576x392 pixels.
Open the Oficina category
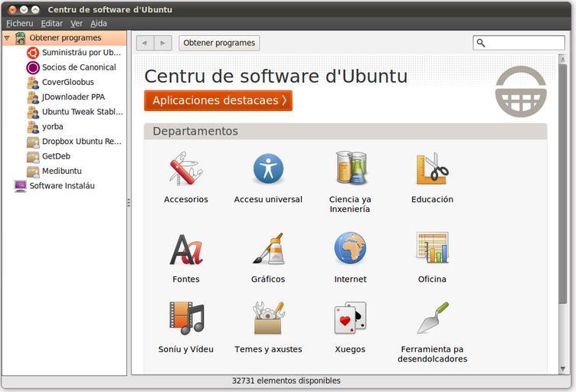(x=432, y=250)
